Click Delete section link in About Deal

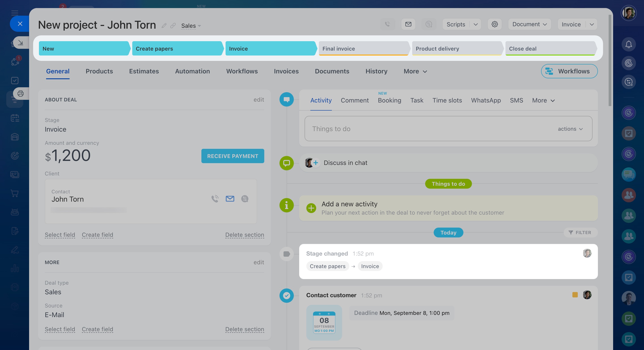(x=245, y=235)
